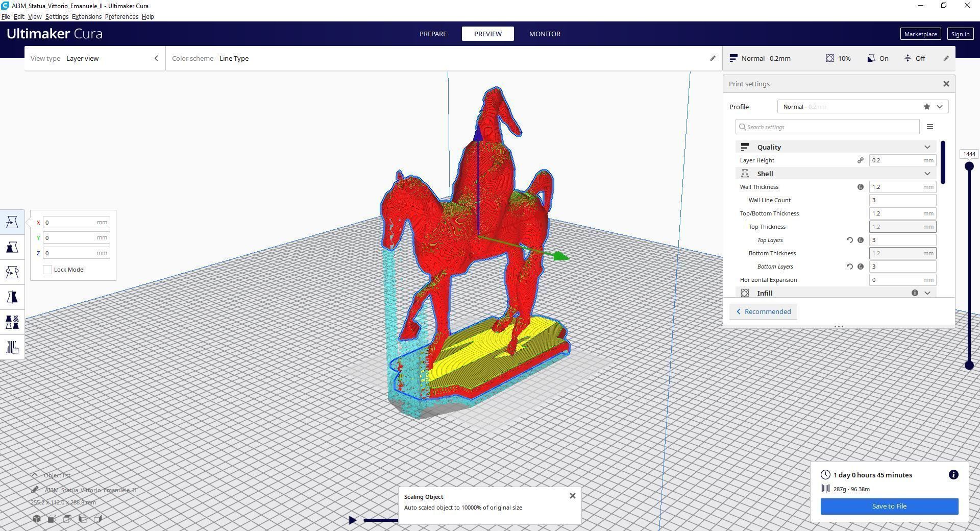Click the layer slider top handle
The image size is (980, 531).
click(x=969, y=166)
